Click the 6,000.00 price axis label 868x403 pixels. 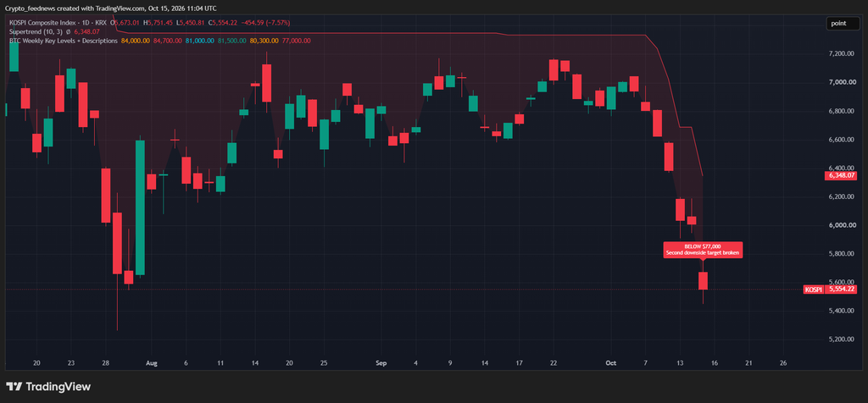[x=841, y=225]
